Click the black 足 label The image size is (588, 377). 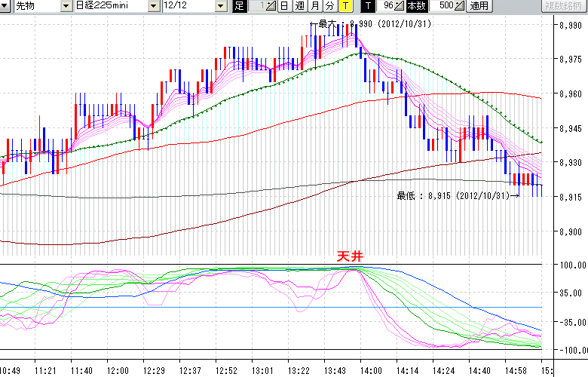(239, 6)
